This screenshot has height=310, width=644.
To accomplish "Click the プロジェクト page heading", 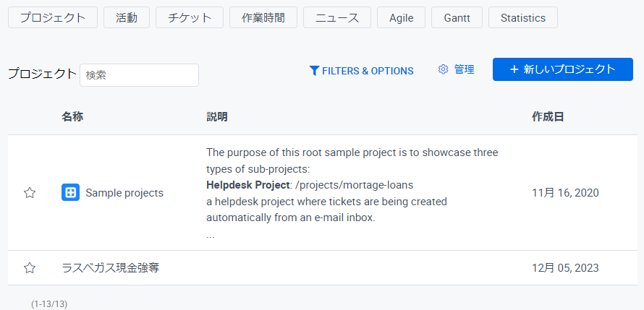I will tap(42, 74).
